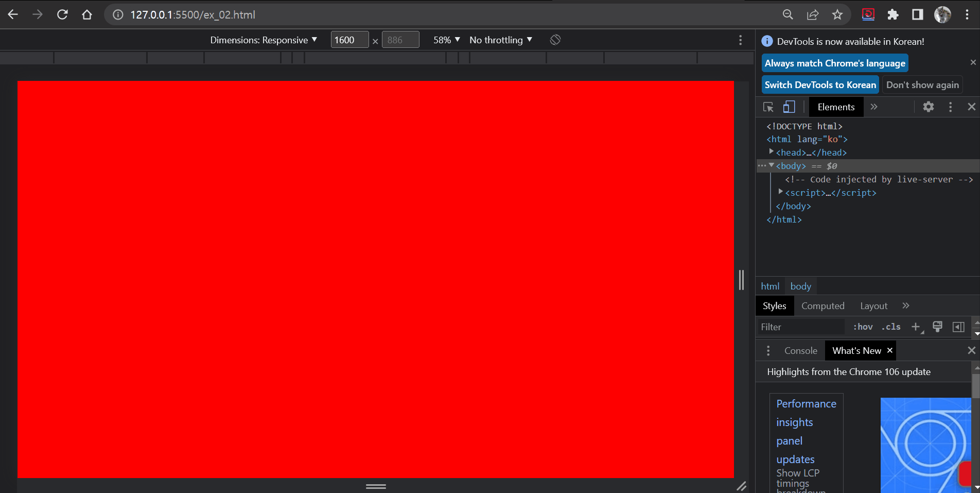Click the Chrome 106 update thumbnail image
This screenshot has height=493, width=980.
[925, 445]
